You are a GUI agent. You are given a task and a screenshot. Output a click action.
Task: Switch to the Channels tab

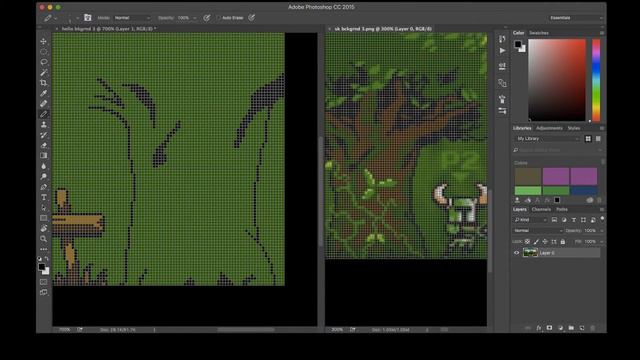tap(541, 209)
